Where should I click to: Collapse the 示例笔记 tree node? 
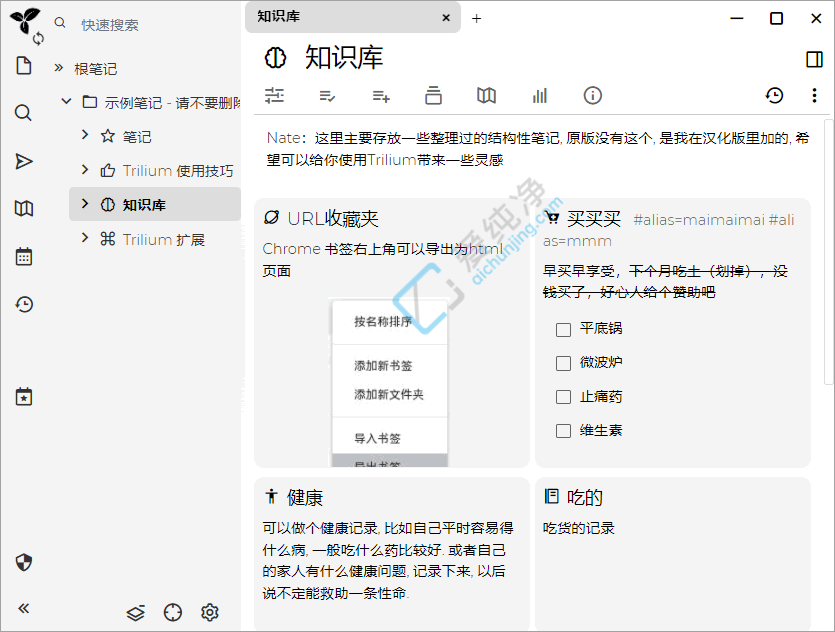[x=67, y=102]
